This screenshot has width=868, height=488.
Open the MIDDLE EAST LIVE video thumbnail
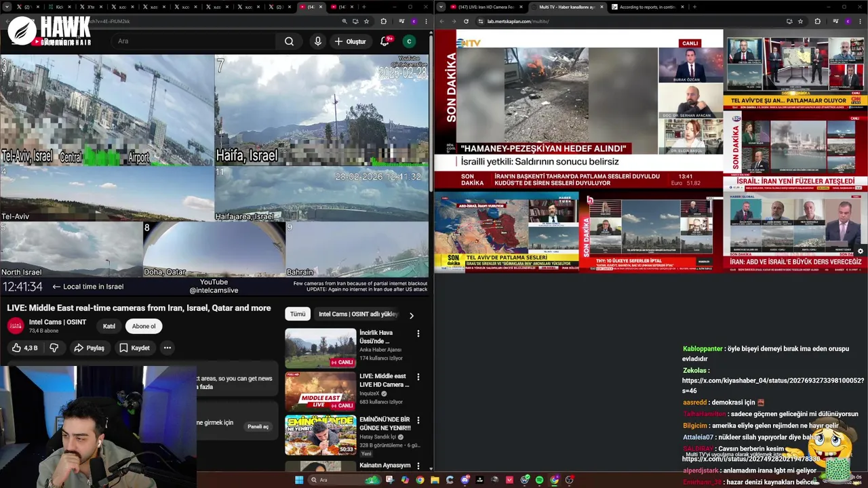(x=320, y=392)
